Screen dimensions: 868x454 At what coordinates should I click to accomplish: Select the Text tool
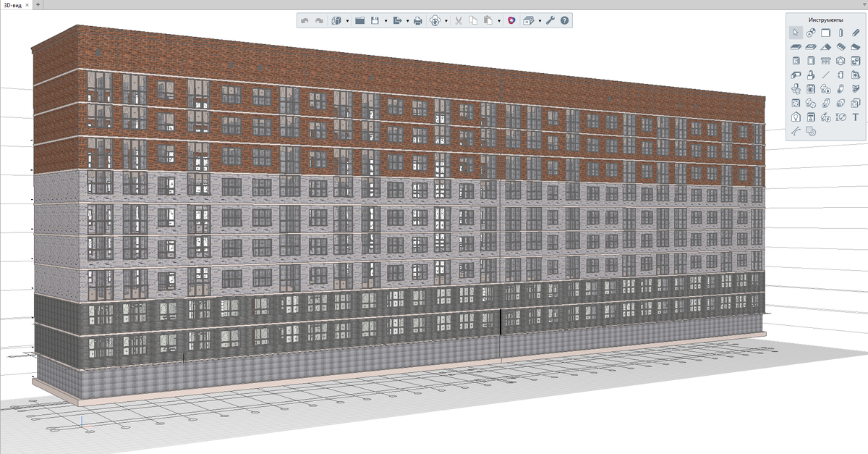coord(856,117)
